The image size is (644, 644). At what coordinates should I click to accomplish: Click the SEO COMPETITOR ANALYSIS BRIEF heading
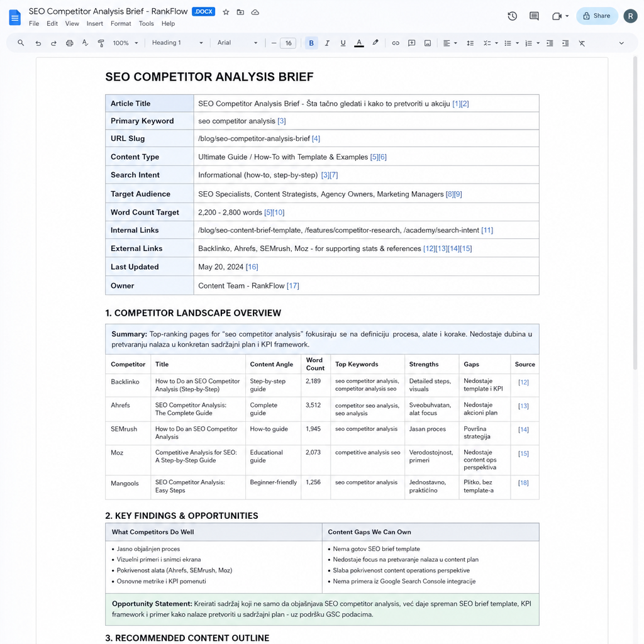point(209,77)
